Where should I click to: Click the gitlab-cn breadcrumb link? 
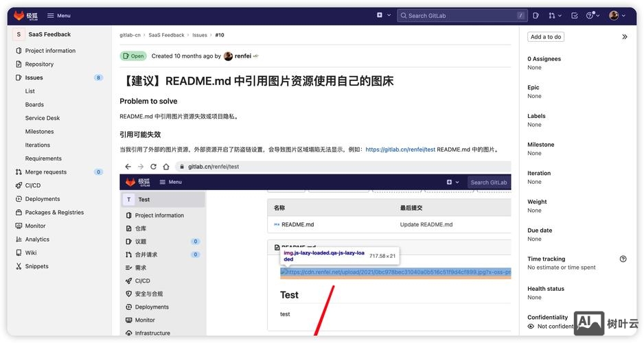130,35
